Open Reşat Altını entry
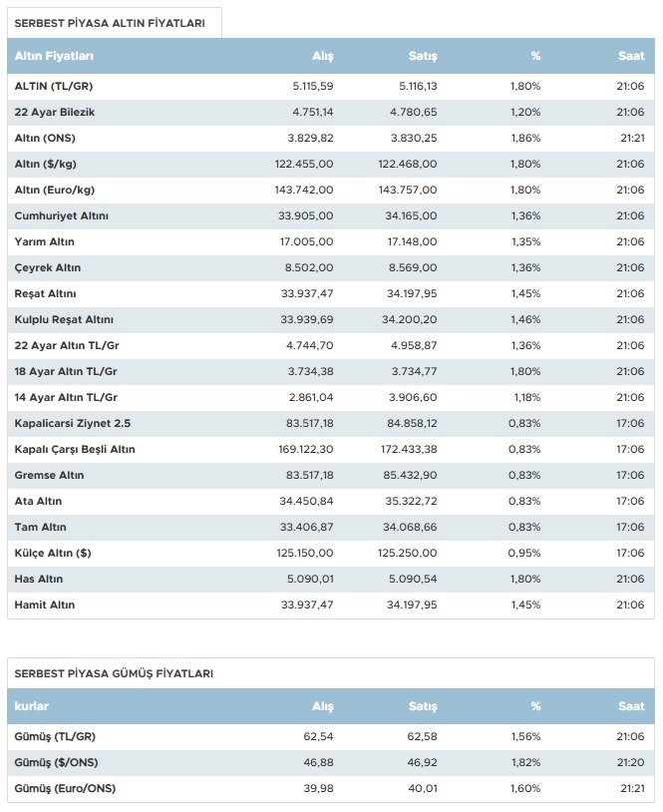The image size is (663, 812). (46, 293)
